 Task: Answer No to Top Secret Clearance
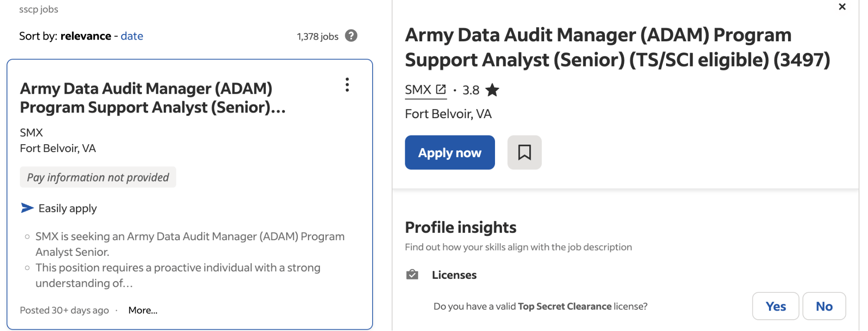pyautogui.click(x=824, y=306)
